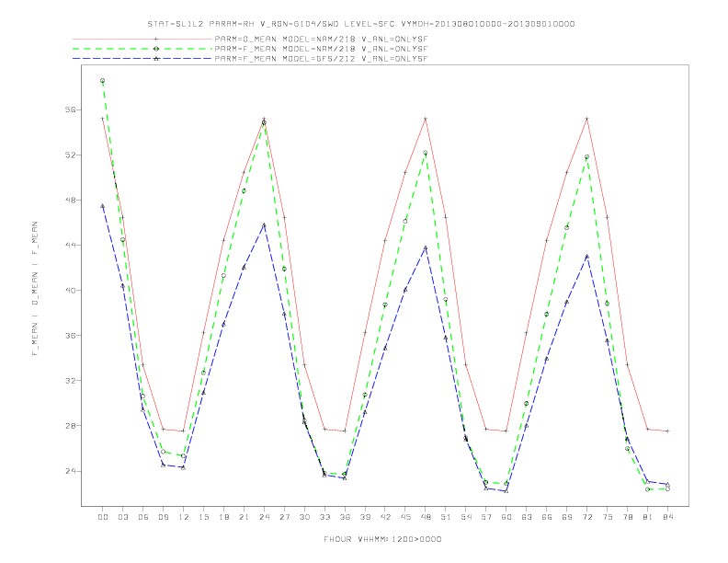Click x-axis forecast hour label 66
728x563 pixels.
[547, 517]
